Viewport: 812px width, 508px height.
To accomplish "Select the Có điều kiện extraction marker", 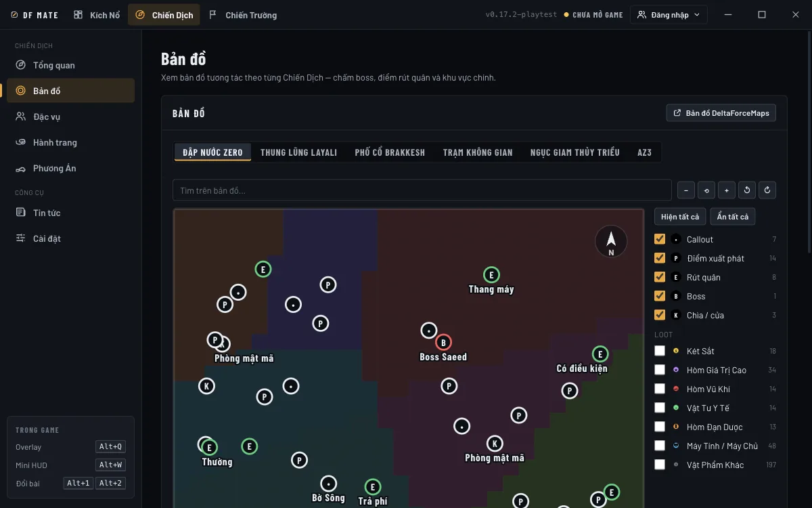I will tap(600, 354).
